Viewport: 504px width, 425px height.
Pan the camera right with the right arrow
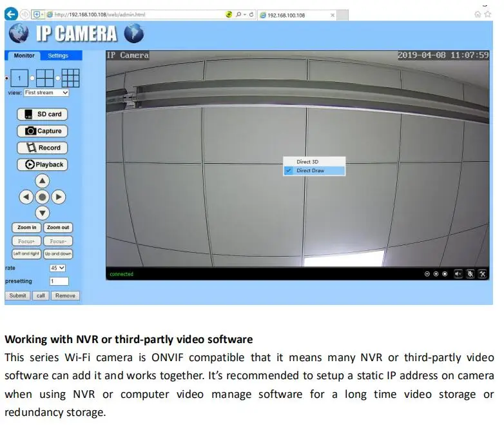point(58,197)
